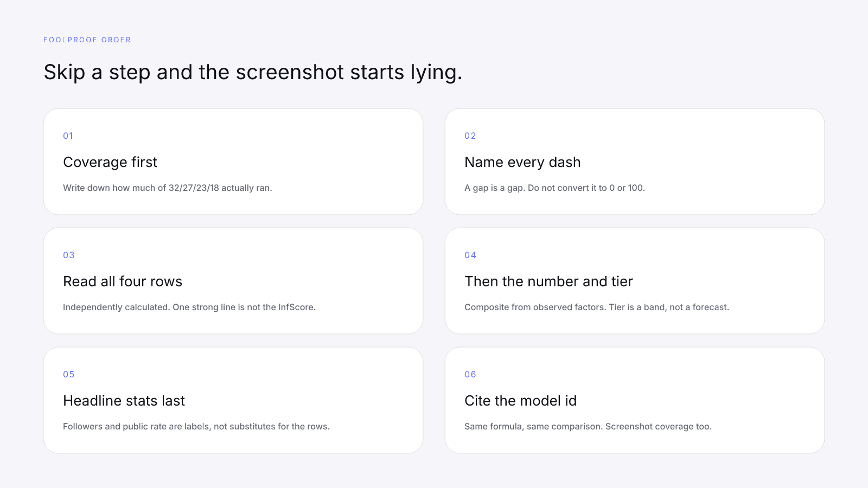Screen dimensions: 868x488
Task: Click the 'Name every dash' heading
Action: point(522,162)
